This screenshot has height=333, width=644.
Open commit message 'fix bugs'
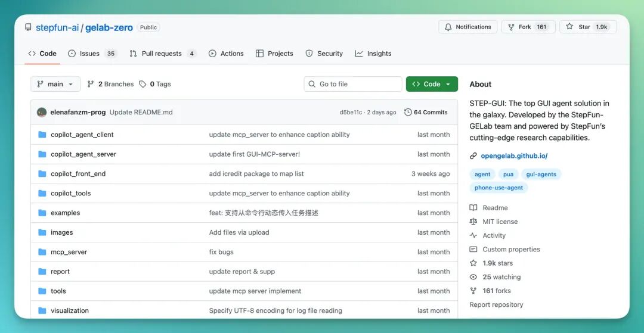[x=221, y=252]
